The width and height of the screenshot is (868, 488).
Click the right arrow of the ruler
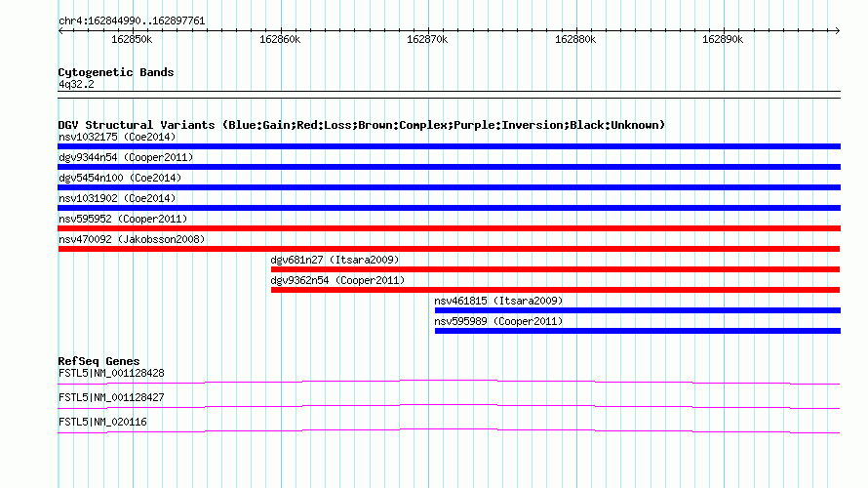[x=838, y=30]
